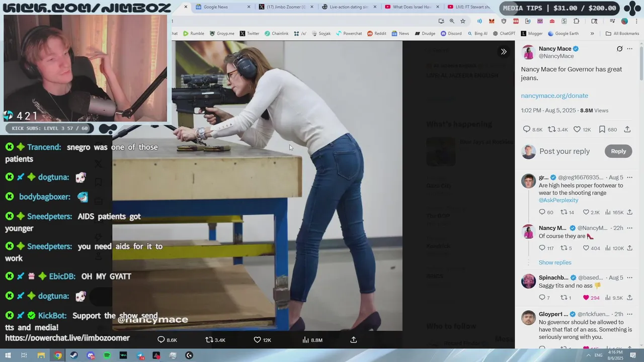Screen dimensions: 644x362
Task: Open ChatGPT bookmark
Action: [504, 34]
